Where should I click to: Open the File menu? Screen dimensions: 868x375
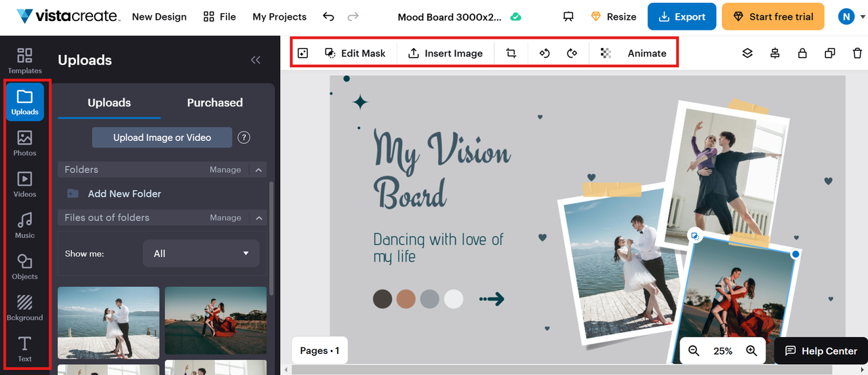click(220, 17)
